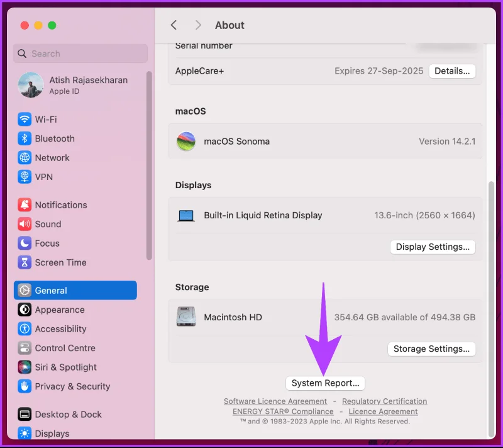
Task: Click the macOS Sonoma name text
Action: pos(237,141)
